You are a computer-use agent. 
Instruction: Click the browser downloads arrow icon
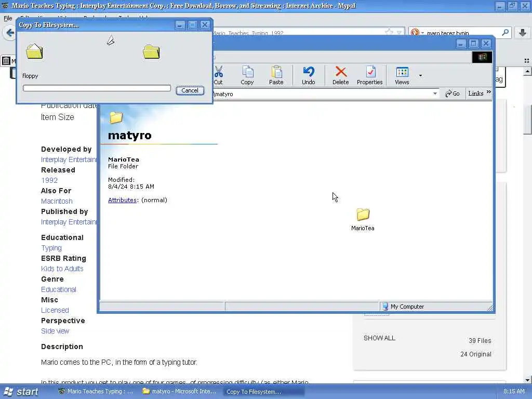[x=523, y=33]
